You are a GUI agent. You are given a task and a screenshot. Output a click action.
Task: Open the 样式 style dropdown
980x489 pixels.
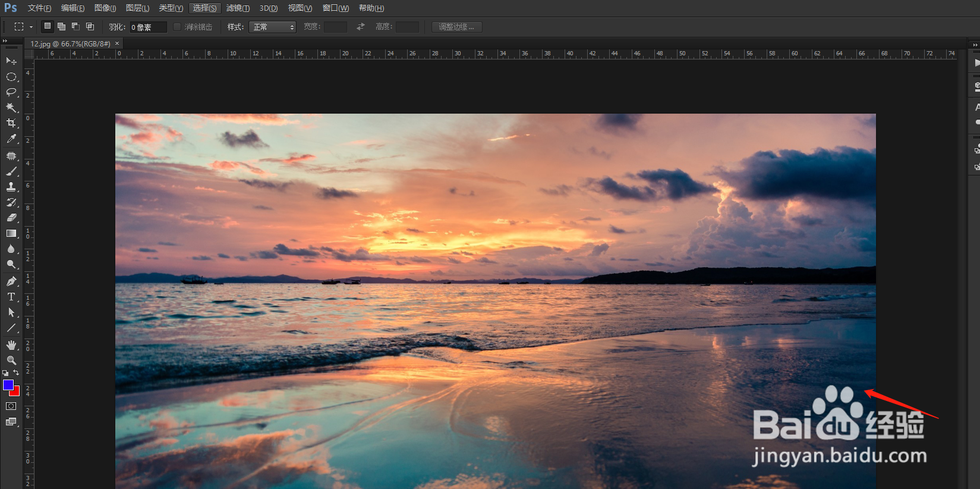(x=273, y=27)
